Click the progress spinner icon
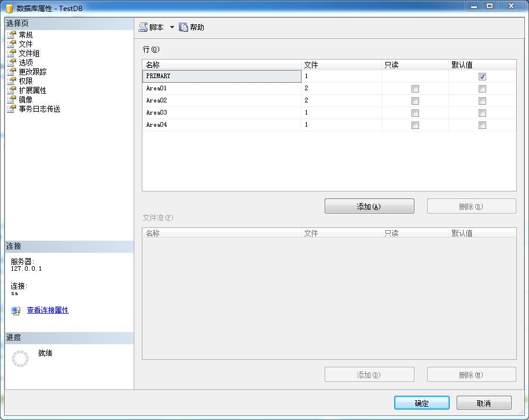Viewport: 529px width, 420px height. tap(20, 358)
